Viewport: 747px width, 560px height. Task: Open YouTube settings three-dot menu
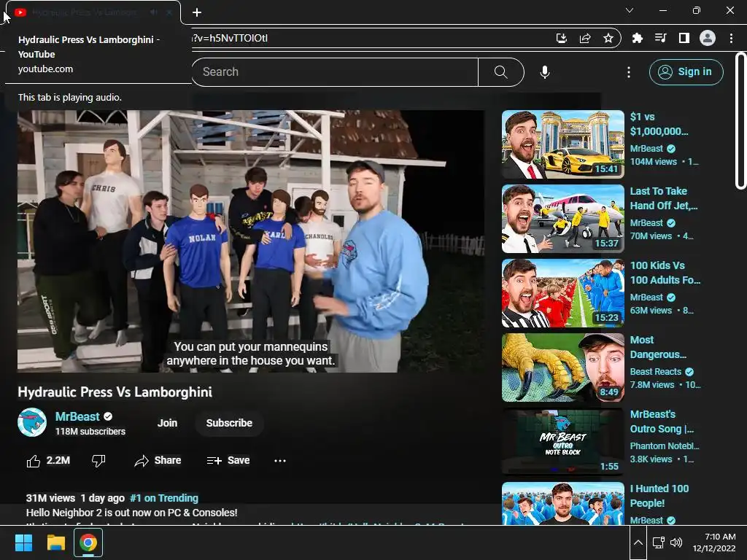[629, 72]
